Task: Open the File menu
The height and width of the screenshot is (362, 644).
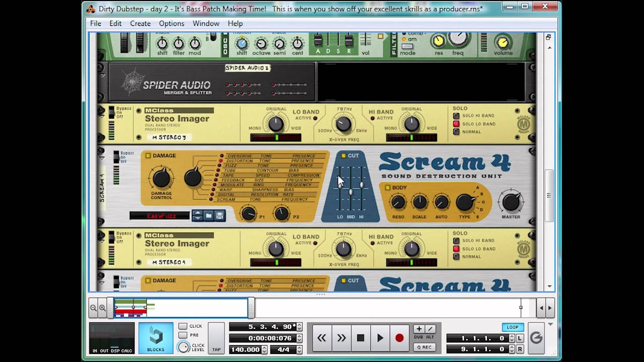Action: click(x=96, y=24)
